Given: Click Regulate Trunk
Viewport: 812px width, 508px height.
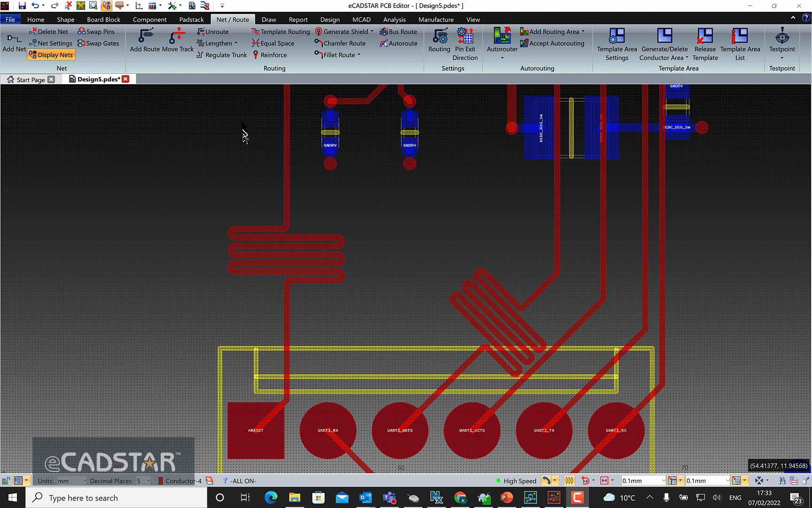Looking at the screenshot, I should tap(221, 55).
